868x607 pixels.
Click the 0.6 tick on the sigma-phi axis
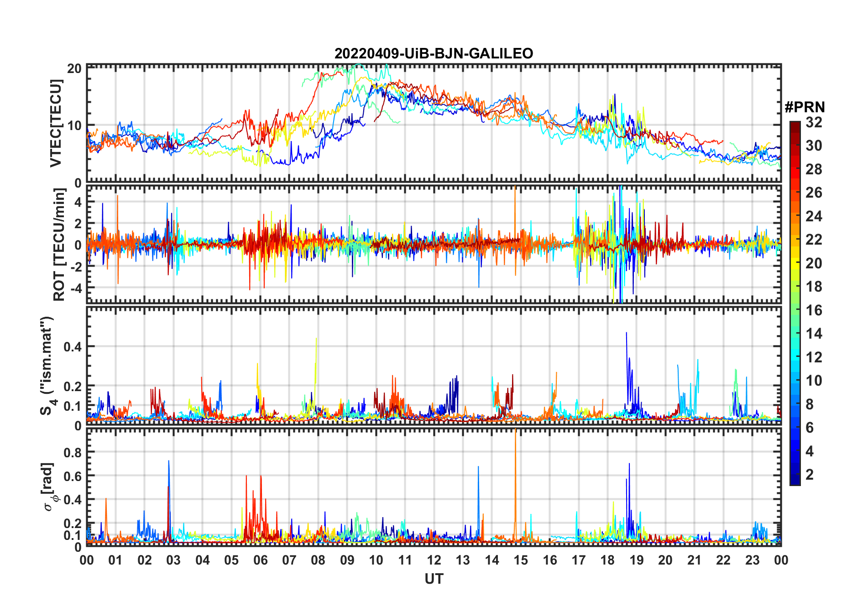[73, 476]
